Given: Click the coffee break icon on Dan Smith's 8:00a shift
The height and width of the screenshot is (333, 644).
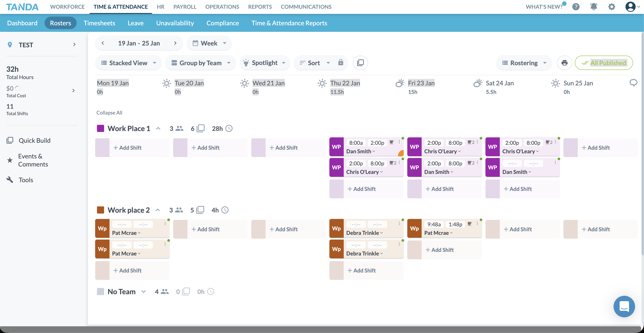Looking at the screenshot, I should click(x=391, y=143).
